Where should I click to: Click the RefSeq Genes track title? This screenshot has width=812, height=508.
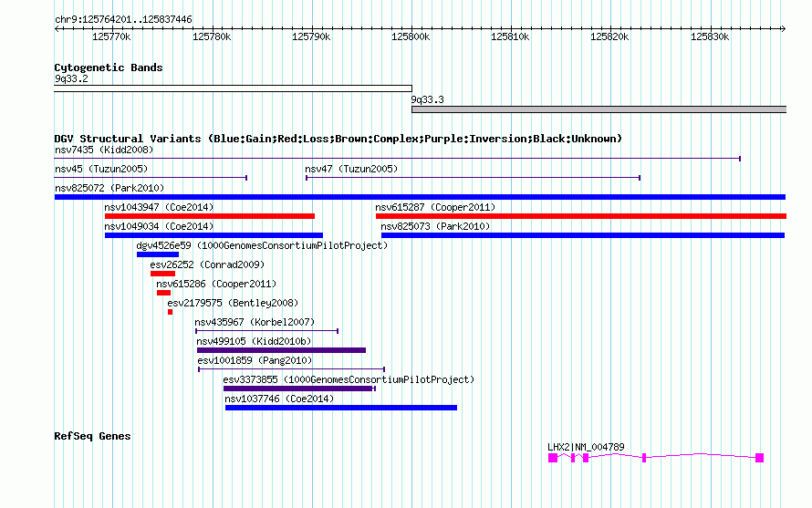[x=92, y=436]
